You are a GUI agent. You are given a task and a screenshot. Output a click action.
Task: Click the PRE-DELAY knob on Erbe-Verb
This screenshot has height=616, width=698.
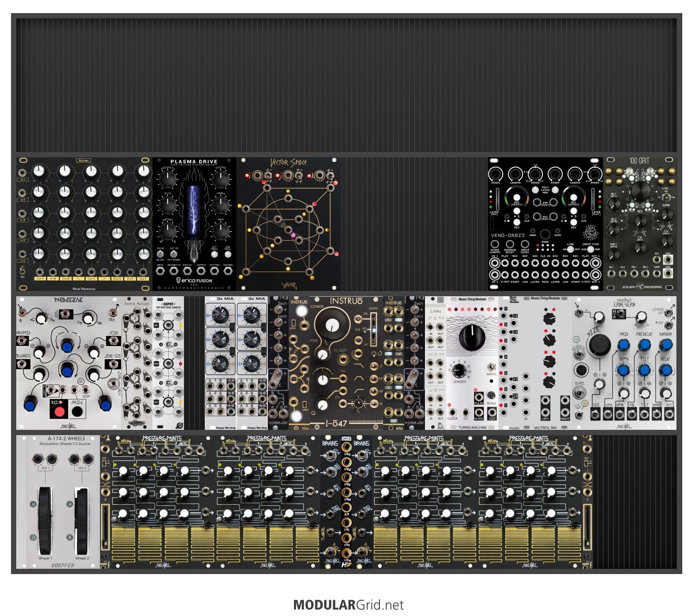pos(644,345)
